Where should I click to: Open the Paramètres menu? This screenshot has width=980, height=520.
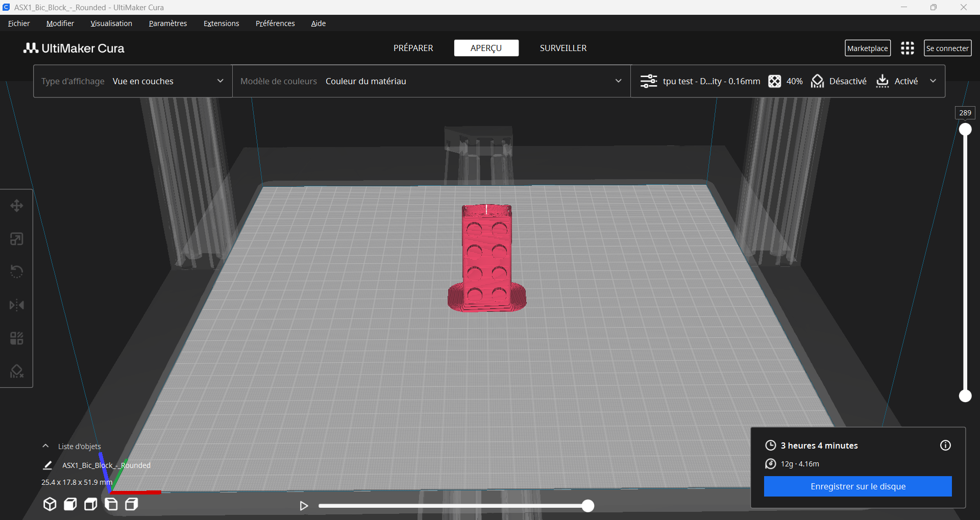click(168, 23)
